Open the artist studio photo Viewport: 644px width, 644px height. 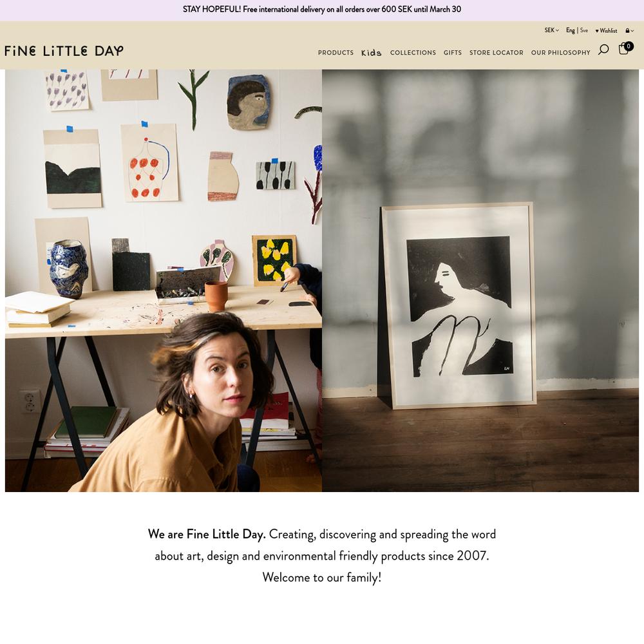coord(164,281)
